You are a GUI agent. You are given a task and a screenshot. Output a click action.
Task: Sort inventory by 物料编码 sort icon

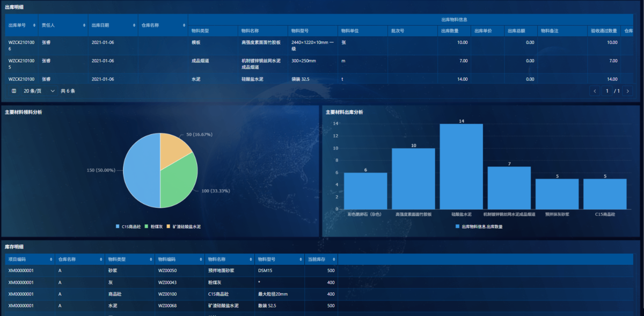[x=202, y=259]
